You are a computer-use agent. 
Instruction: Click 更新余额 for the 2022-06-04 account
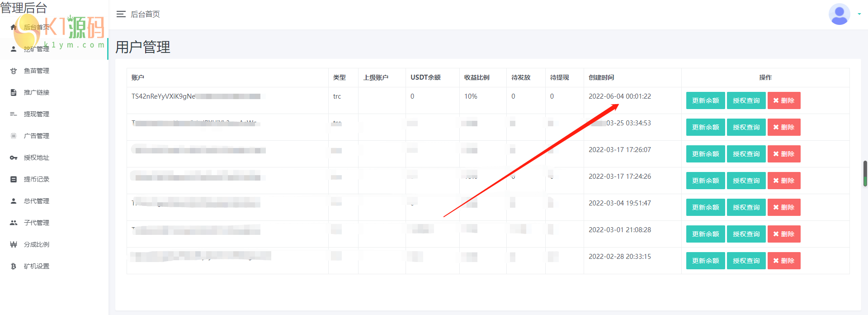point(705,100)
